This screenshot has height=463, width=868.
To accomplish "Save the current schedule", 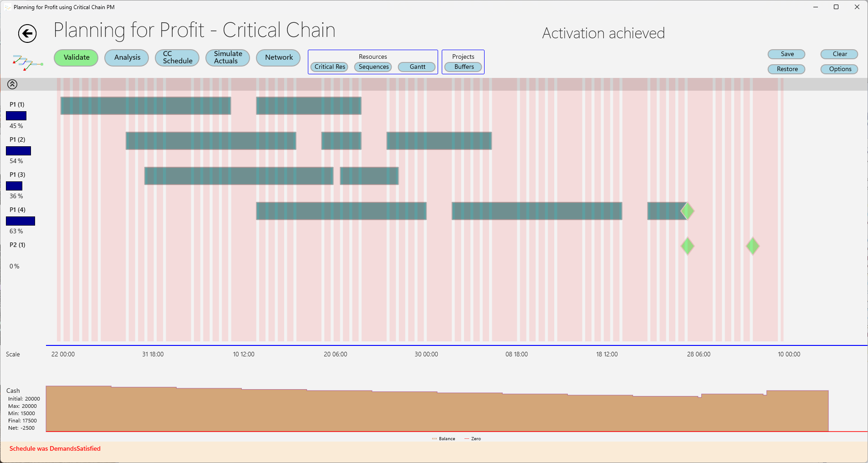I will (786, 54).
